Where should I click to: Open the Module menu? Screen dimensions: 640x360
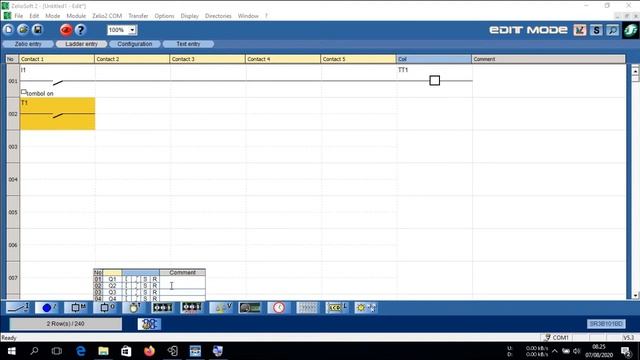point(76,16)
